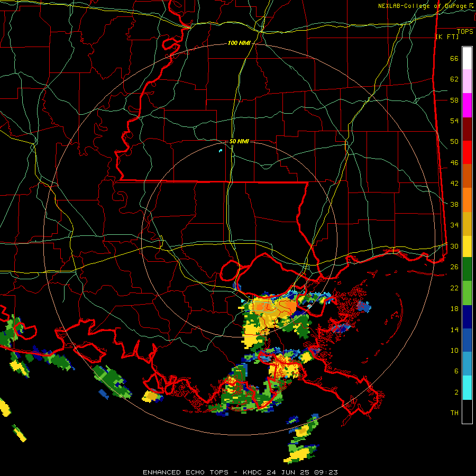The height and width of the screenshot is (476, 476).
Task: Click the '62' scale value
Action: [x=454, y=79]
